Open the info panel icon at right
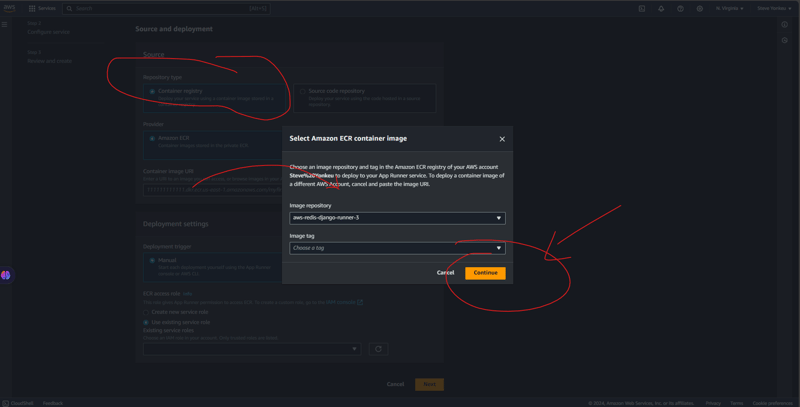 (x=785, y=24)
